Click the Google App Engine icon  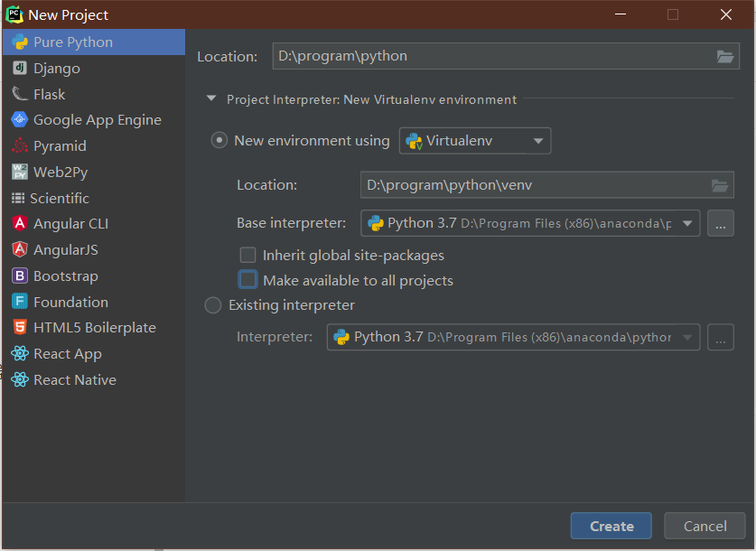coord(20,119)
